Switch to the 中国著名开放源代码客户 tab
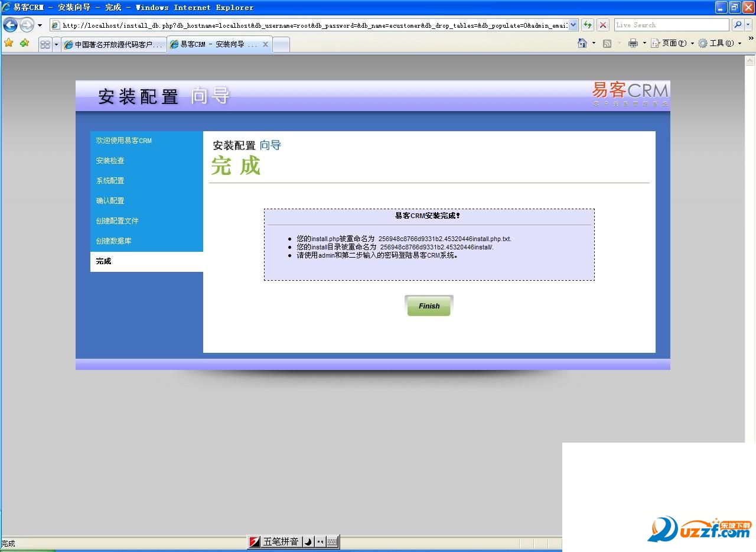The image size is (756, 552). (114, 44)
